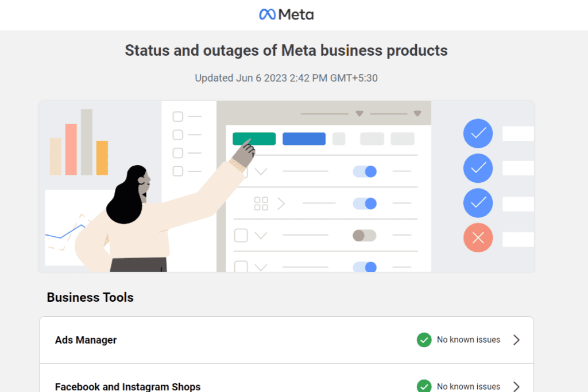Image resolution: width=588 pixels, height=392 pixels.
Task: Click the salmon-pink bar in the bar chart
Action: 71,149
